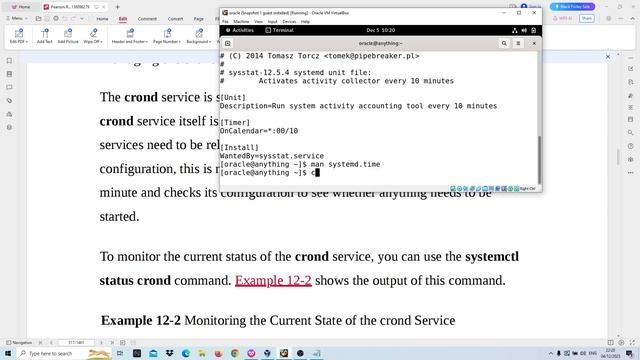The height and width of the screenshot is (360, 640).
Task: Select the Home document tab
Action: (x=21, y=7)
